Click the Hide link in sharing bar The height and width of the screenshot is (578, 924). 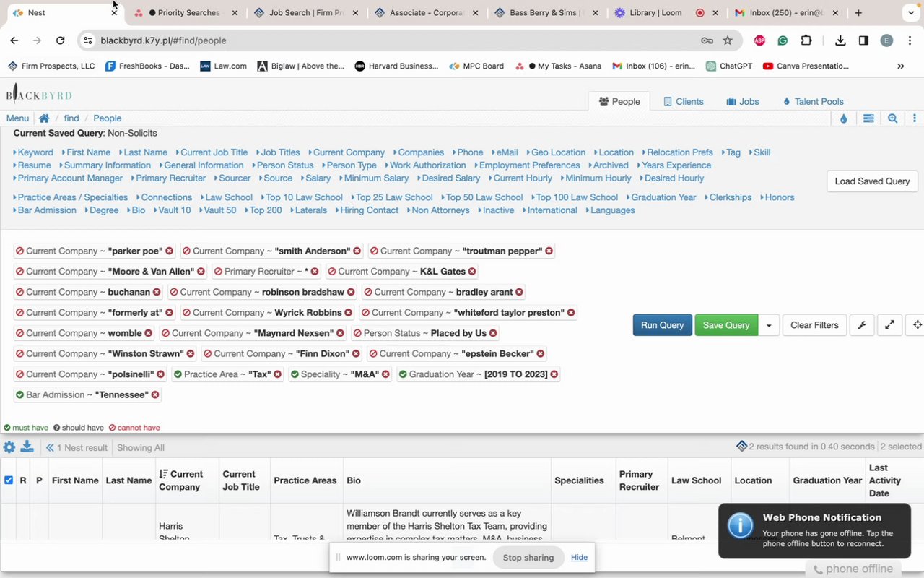tap(579, 558)
